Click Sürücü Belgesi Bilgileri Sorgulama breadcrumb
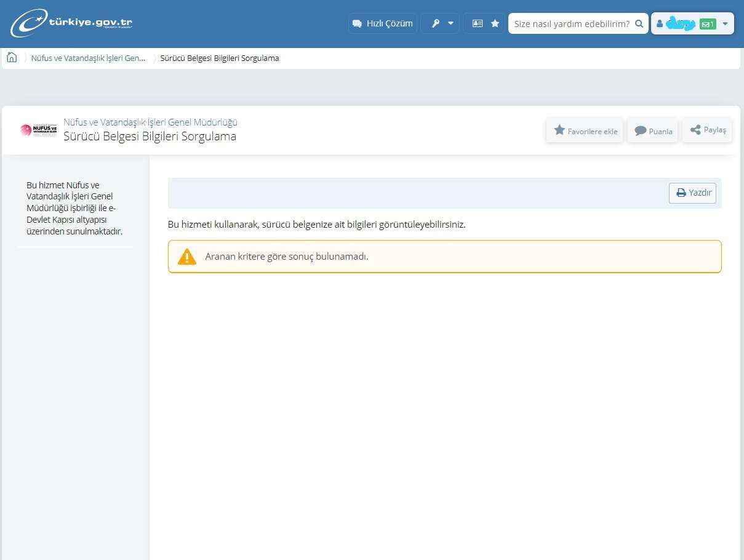The width and height of the screenshot is (744, 560). tap(220, 58)
